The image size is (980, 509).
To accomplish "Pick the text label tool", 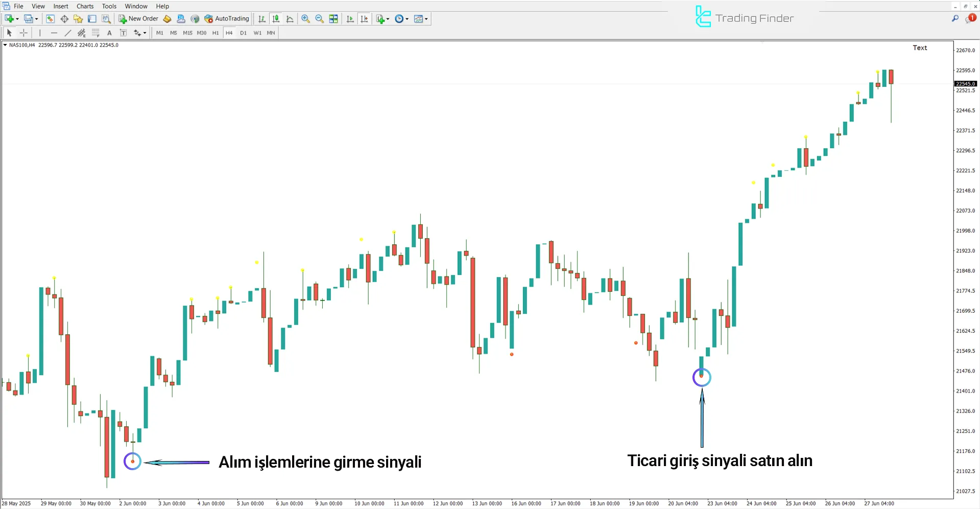I will (109, 33).
